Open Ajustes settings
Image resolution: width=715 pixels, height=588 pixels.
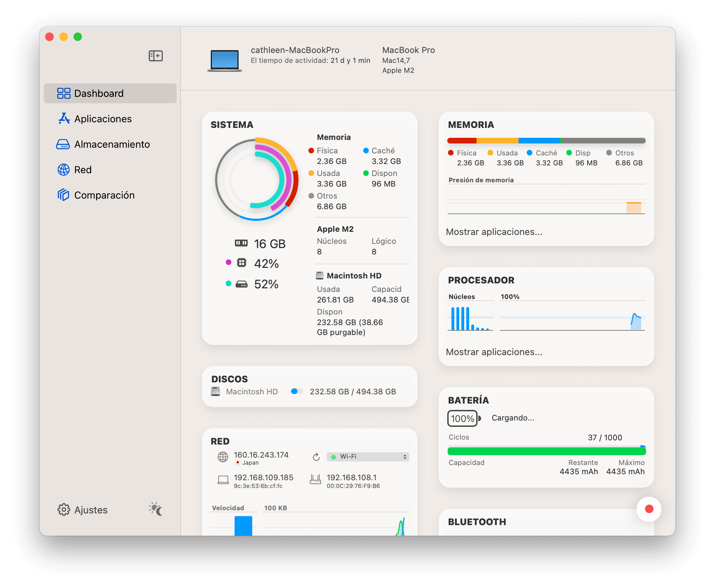pyautogui.click(x=82, y=510)
